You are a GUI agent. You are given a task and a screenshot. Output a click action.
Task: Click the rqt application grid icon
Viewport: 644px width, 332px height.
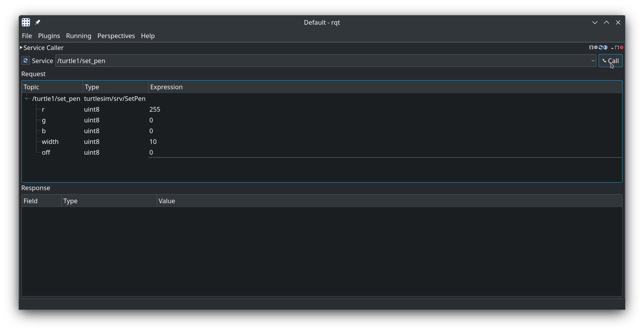[25, 22]
